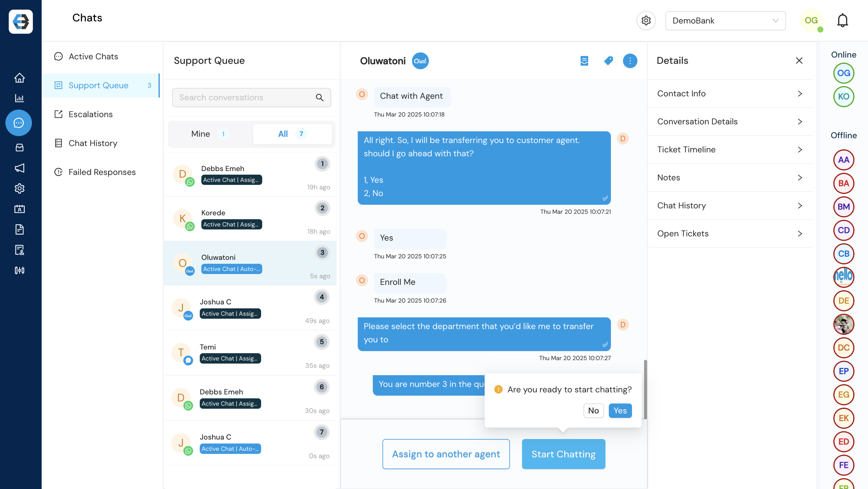Screen dimensions: 868x489
Task: Expand Notes section
Action: (x=730, y=177)
